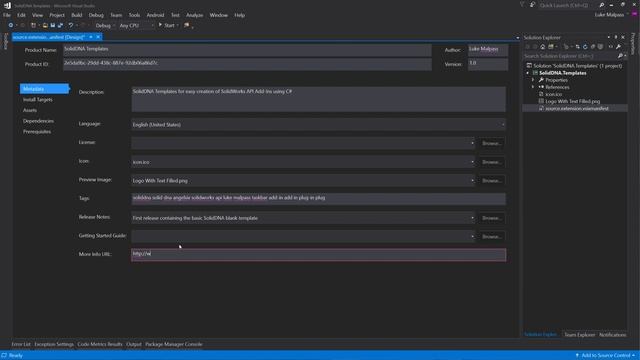
Task: Close the source.extension.vsixmanifest design tab
Action: [x=98, y=37]
